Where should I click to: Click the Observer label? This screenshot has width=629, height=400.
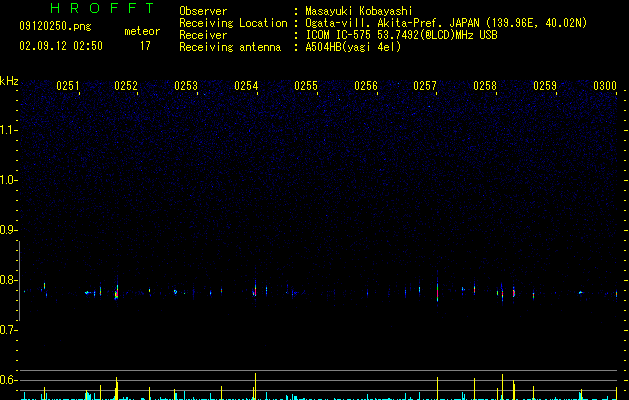[x=203, y=11]
